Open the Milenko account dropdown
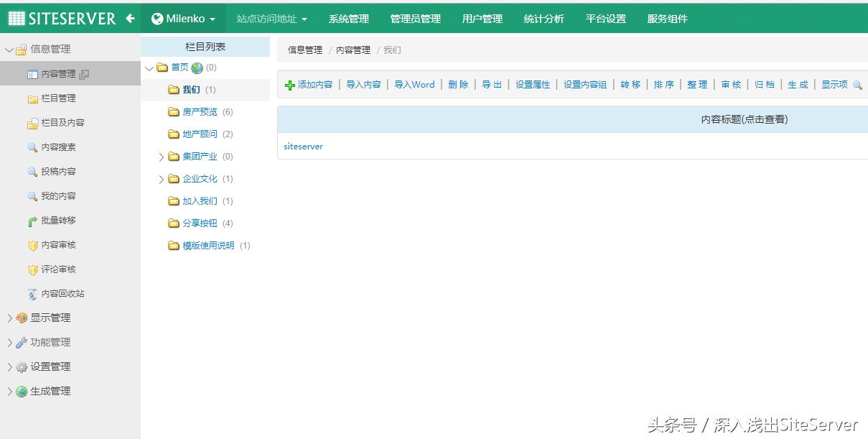 183,18
